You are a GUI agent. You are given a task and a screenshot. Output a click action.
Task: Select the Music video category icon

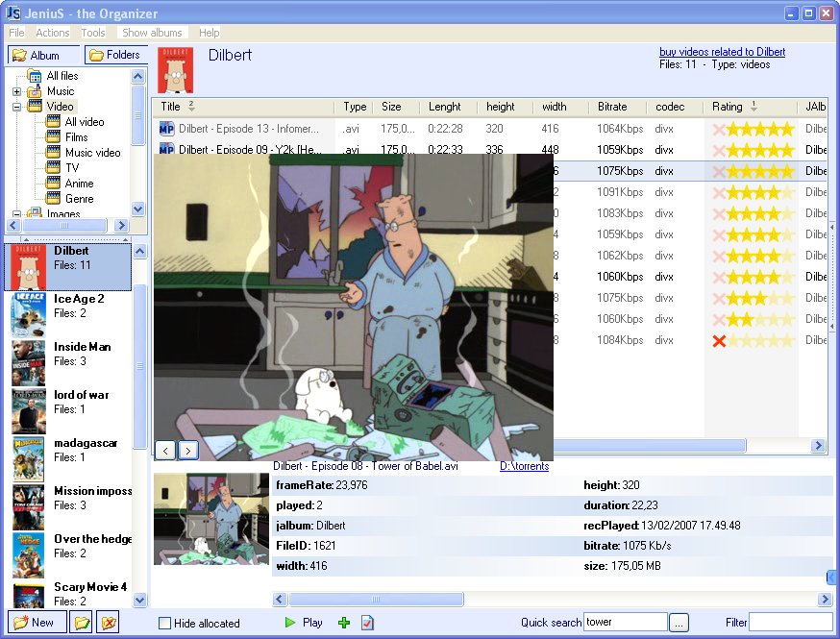pyautogui.click(x=53, y=153)
